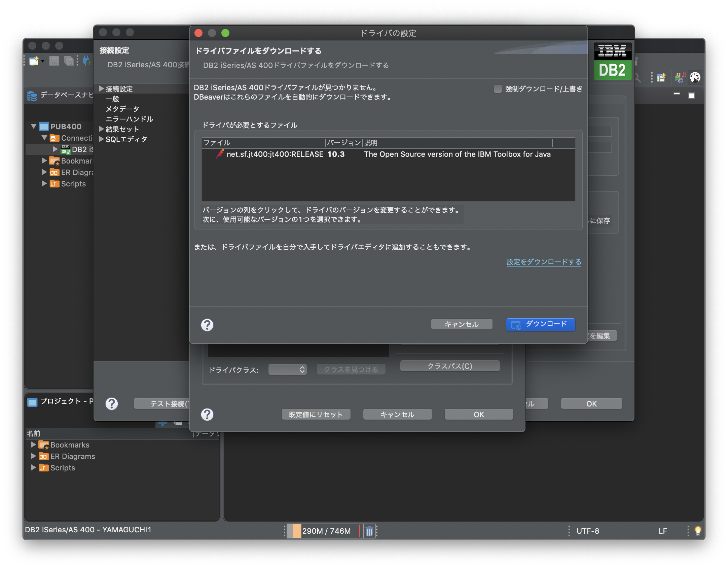Save with the floppy disk toolbar icon
Viewport: 728px width, 568px height.
coord(54,61)
